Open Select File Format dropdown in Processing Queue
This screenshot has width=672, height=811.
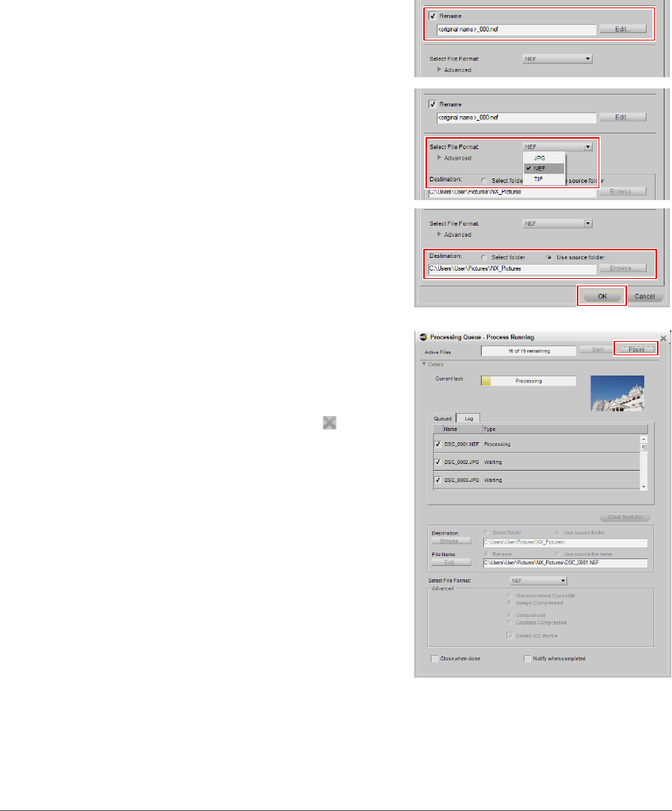click(x=538, y=580)
